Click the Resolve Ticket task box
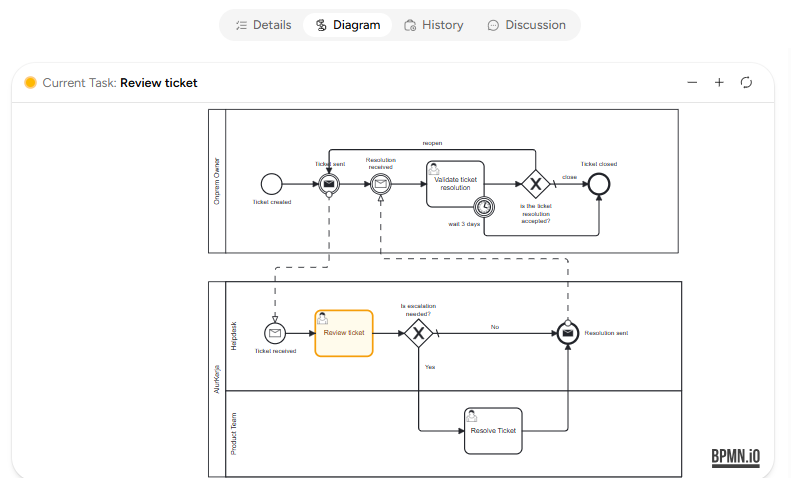 493,431
